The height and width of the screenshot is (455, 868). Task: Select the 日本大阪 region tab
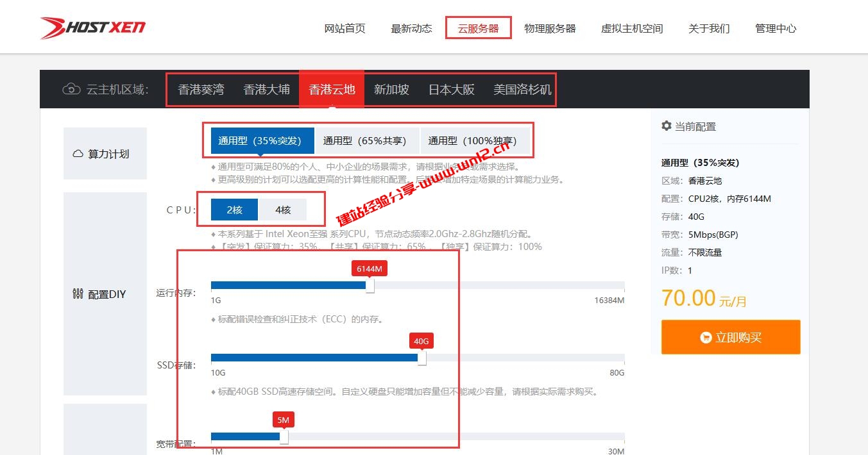(450, 90)
